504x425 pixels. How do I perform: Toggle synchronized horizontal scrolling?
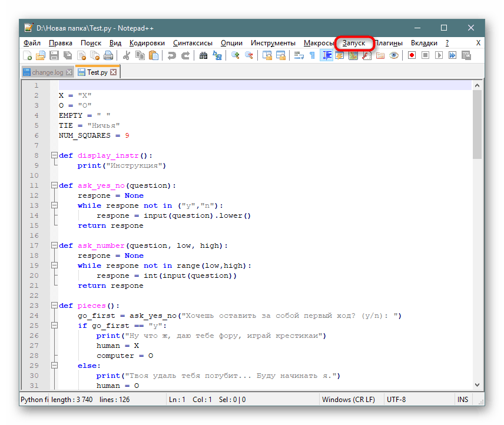281,55
